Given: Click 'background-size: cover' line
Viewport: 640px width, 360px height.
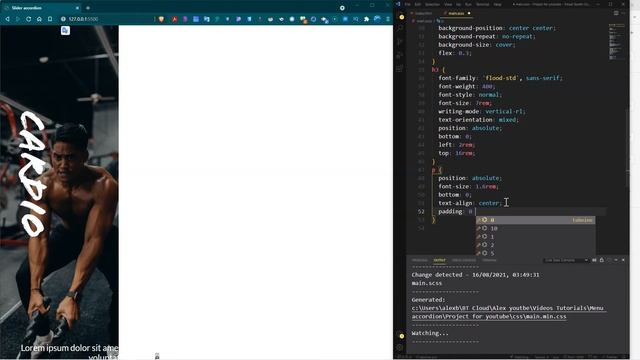Looking at the screenshot, I should (477, 45).
